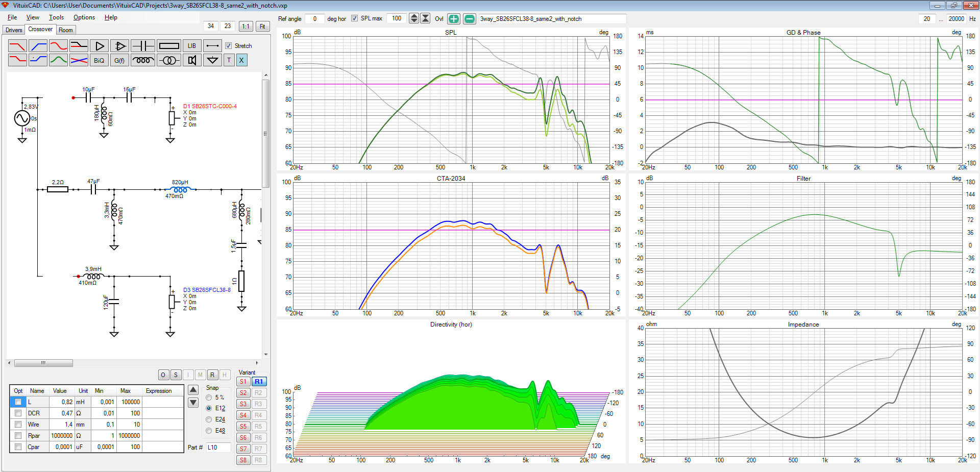Insert the red all-pass S-curve block
This screenshot has width=980, height=472.
(x=58, y=46)
